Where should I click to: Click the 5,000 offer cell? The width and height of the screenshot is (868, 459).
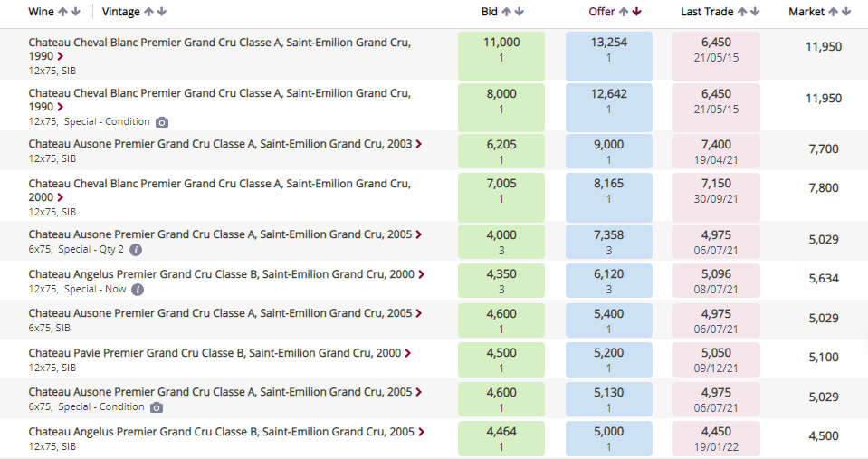pos(609,438)
